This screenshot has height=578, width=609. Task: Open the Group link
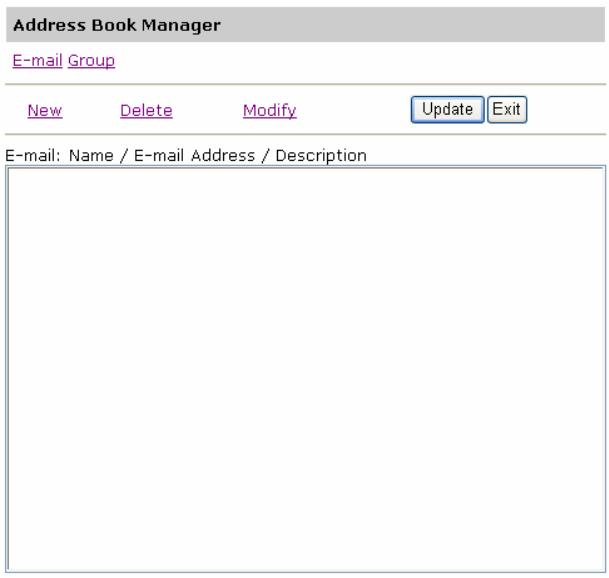coord(91,61)
